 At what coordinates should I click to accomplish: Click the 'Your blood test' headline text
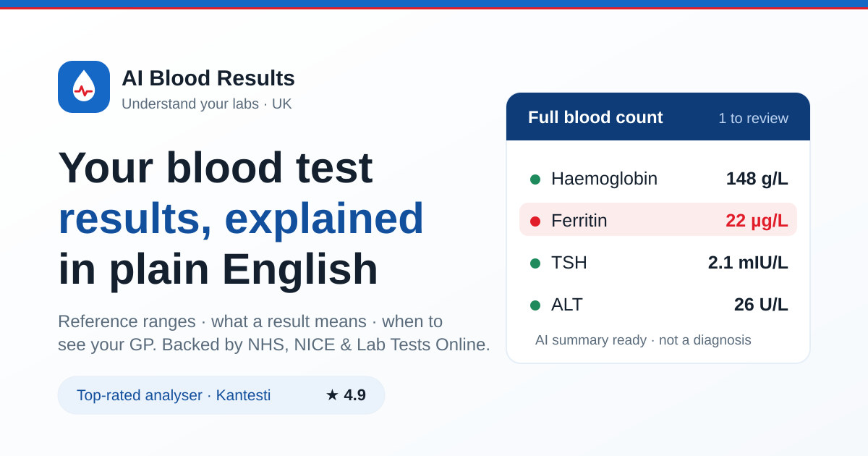pos(216,167)
